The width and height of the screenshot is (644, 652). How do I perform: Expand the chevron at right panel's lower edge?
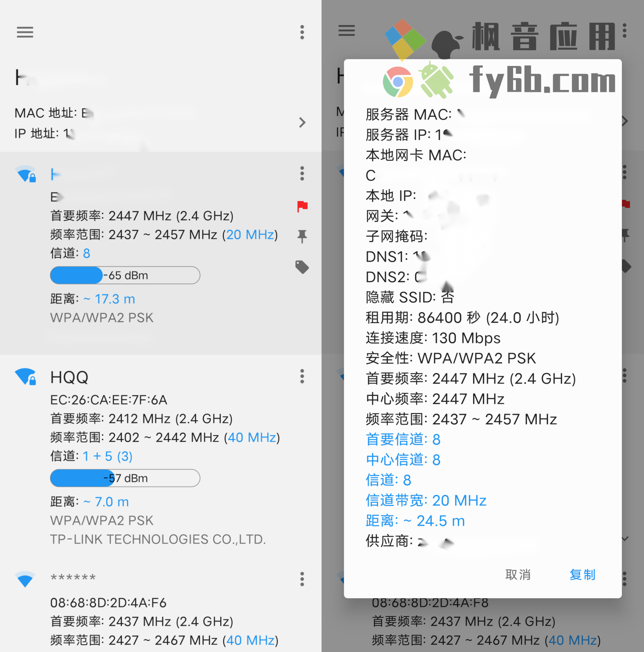click(x=625, y=539)
